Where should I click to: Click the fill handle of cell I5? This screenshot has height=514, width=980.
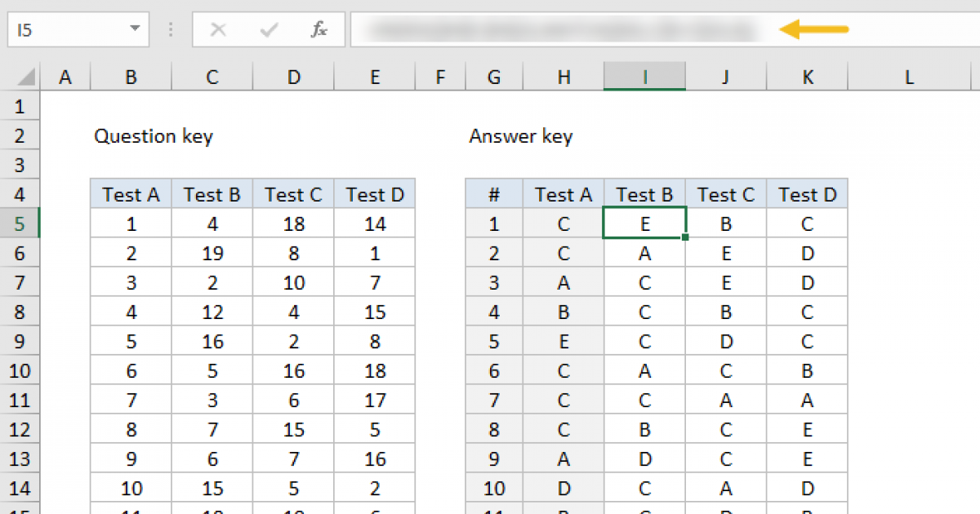[x=684, y=237]
